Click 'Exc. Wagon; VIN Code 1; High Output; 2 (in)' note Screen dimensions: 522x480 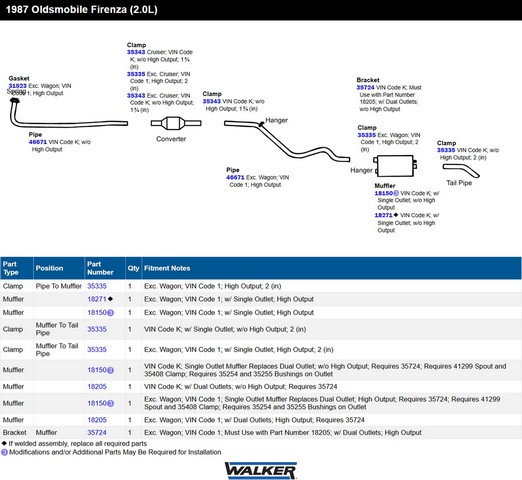click(x=213, y=286)
